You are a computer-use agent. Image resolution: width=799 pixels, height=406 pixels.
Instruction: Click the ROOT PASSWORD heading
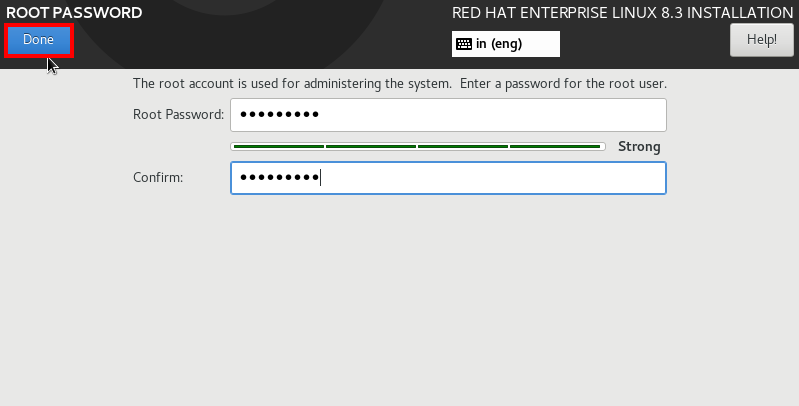pos(74,13)
